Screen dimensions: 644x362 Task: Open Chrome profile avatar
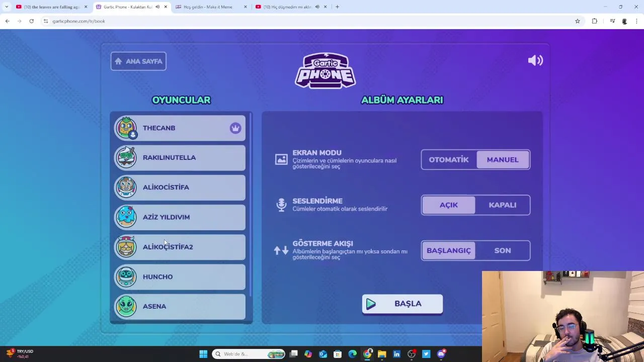624,21
